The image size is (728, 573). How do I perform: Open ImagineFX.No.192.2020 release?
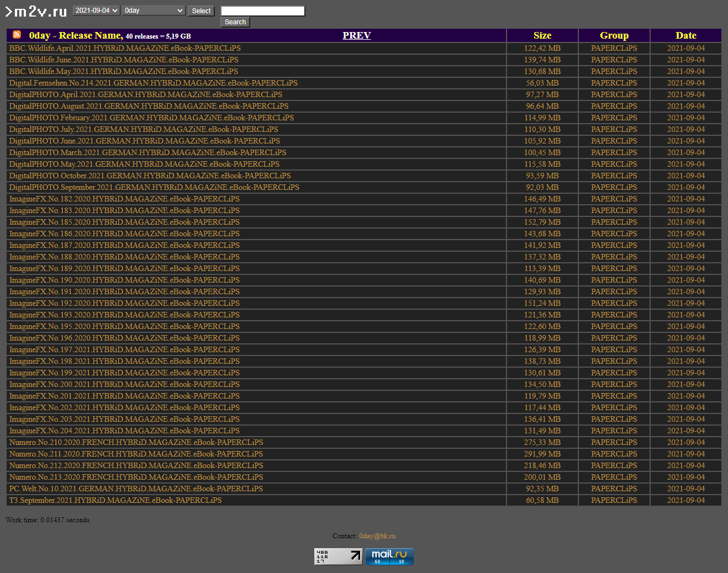124,303
